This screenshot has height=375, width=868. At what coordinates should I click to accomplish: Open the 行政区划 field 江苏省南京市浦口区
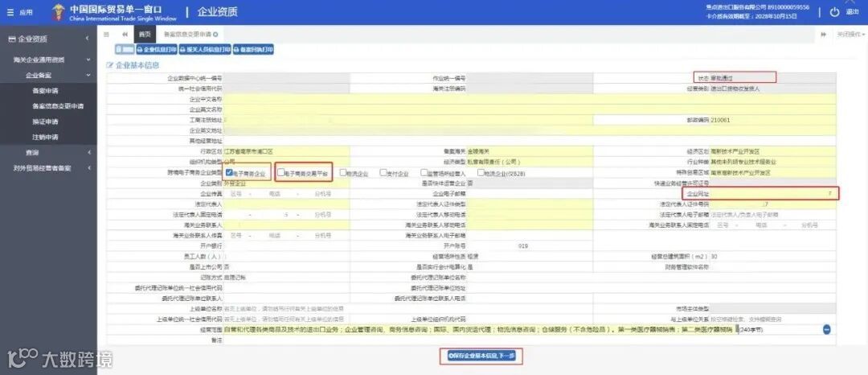tap(286, 151)
